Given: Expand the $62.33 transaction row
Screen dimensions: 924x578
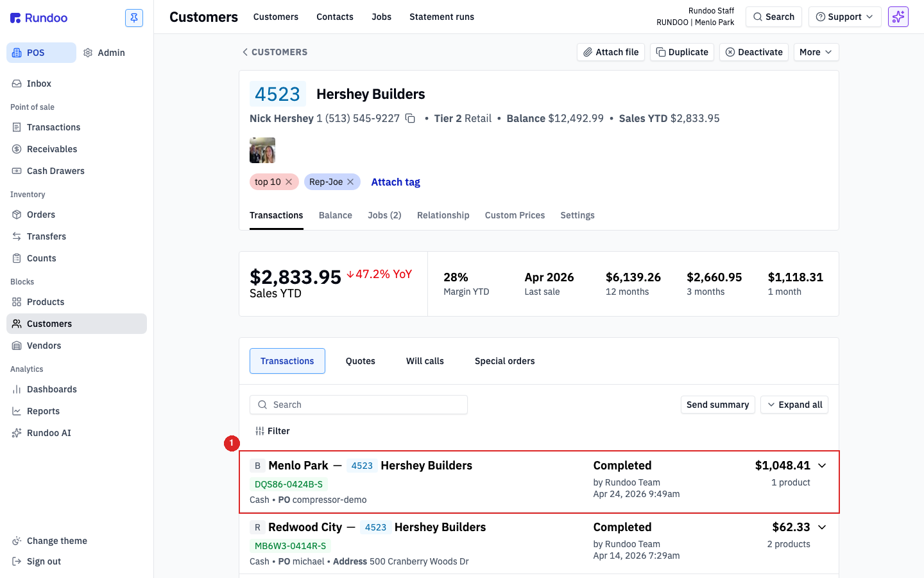Looking at the screenshot, I should coord(822,527).
